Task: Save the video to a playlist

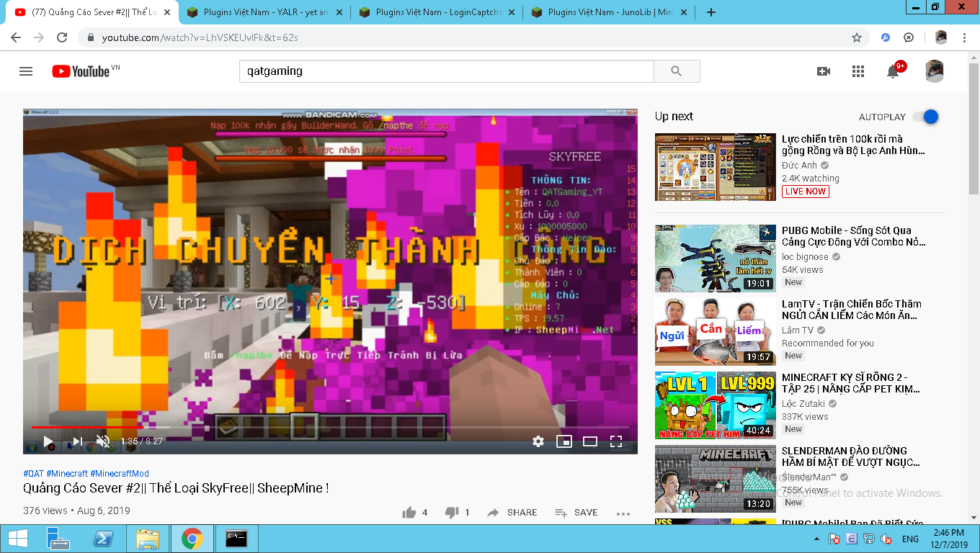Action: click(x=576, y=513)
